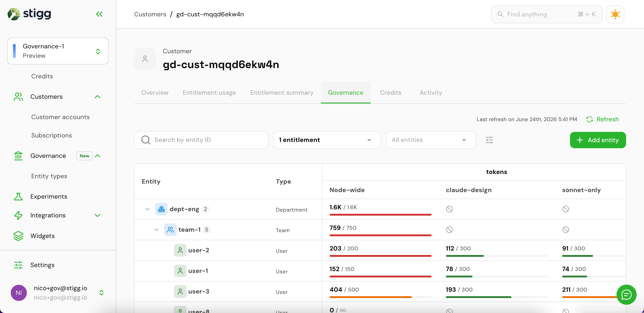
Task: Click the 759 / 750 team-1 usage value
Action: click(x=343, y=228)
